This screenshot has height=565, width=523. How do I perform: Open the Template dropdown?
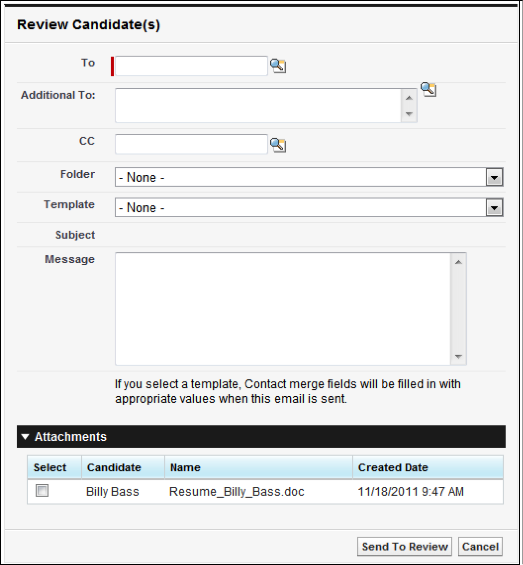point(309,208)
